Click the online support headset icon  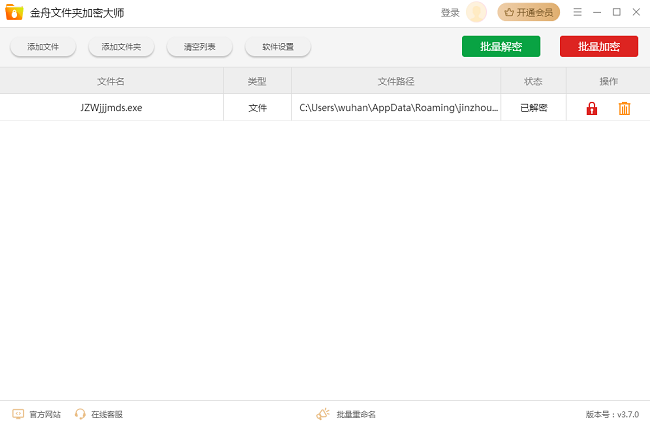pyautogui.click(x=80, y=414)
